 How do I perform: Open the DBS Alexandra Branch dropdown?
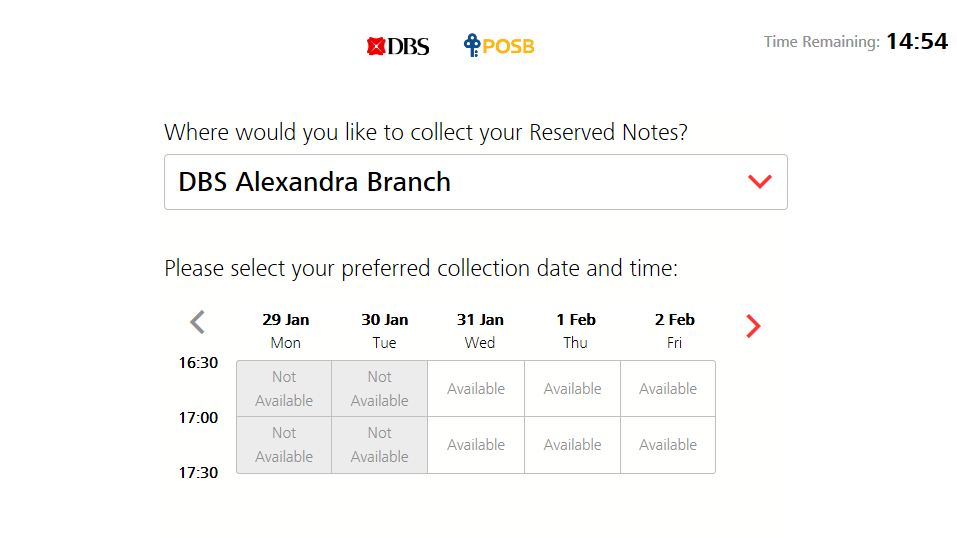click(x=475, y=182)
